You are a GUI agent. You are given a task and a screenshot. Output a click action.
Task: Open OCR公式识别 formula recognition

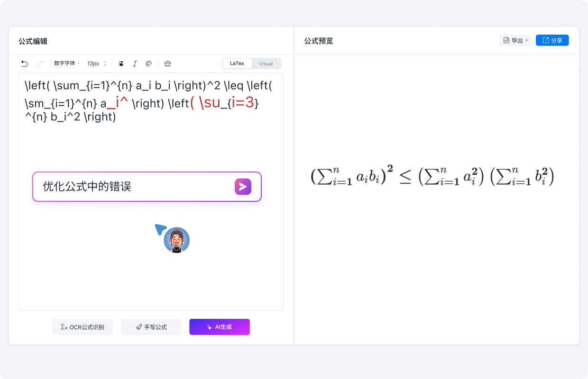[x=83, y=327]
